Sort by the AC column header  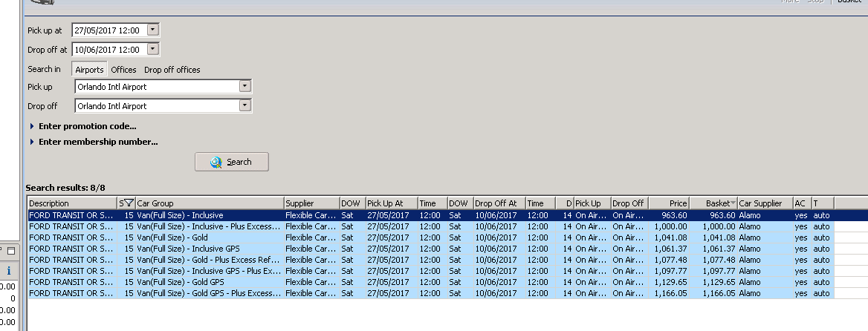pos(802,203)
